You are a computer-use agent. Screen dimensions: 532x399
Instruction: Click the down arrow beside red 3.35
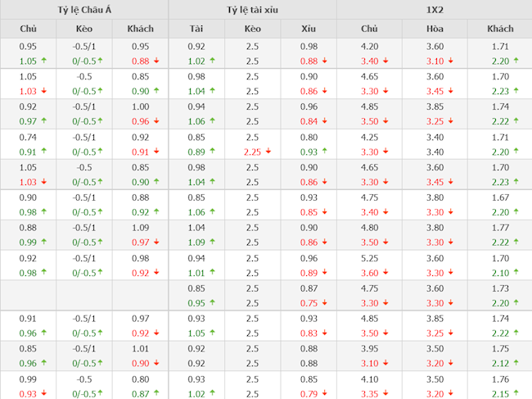[x=385, y=394]
